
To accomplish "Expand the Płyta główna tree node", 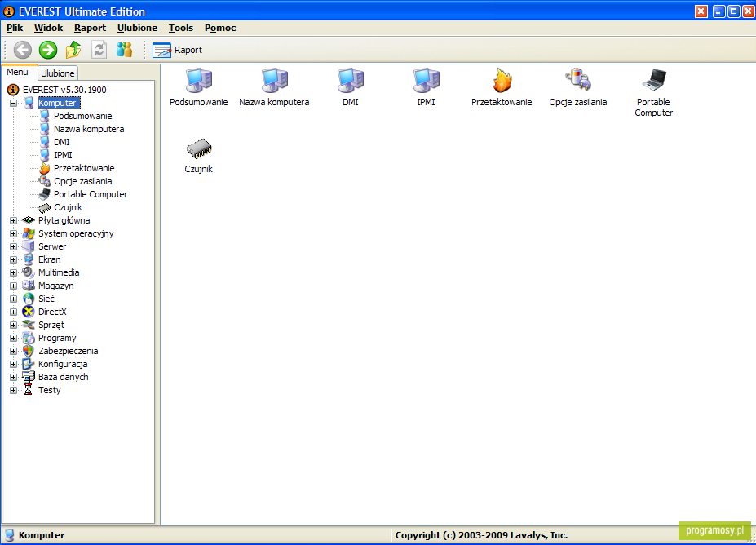I will point(14,220).
